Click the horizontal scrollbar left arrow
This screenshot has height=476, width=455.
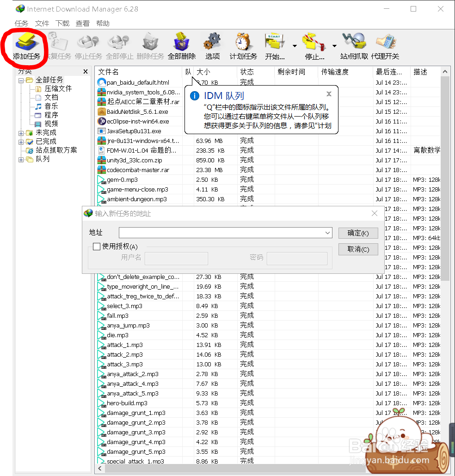(100, 469)
